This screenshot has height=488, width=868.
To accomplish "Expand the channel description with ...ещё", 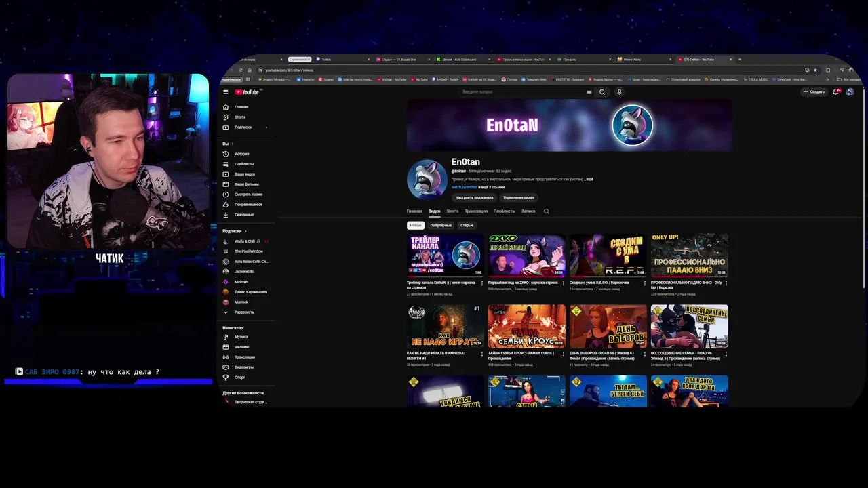I will click(589, 179).
